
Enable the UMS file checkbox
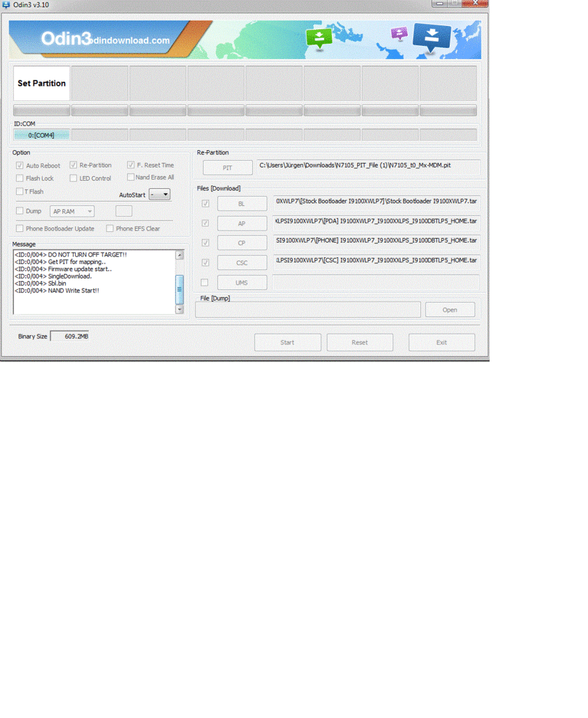204,283
